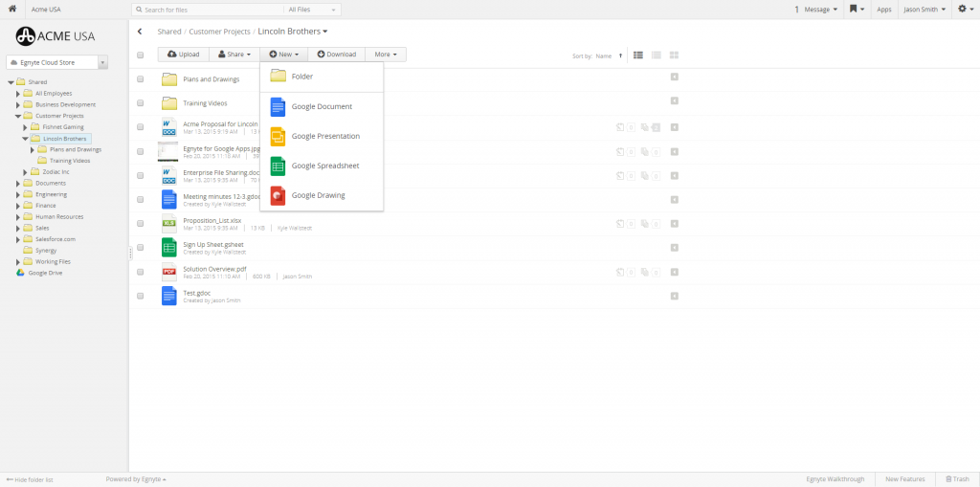Select the Google Drive icon in sidebar
Image resolution: width=980 pixels, height=487 pixels.
click(x=20, y=273)
